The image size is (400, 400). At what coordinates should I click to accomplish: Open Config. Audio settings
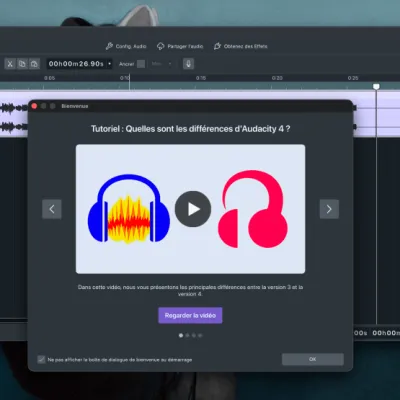point(126,46)
